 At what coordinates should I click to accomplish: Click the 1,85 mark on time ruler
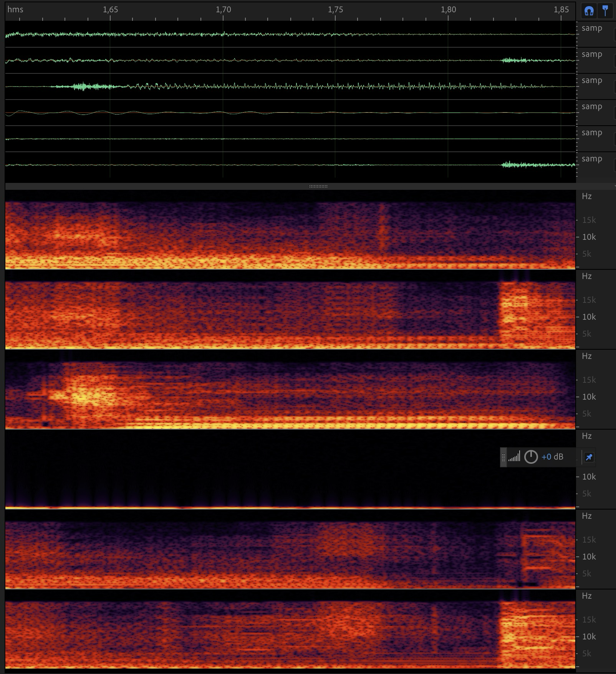click(561, 10)
